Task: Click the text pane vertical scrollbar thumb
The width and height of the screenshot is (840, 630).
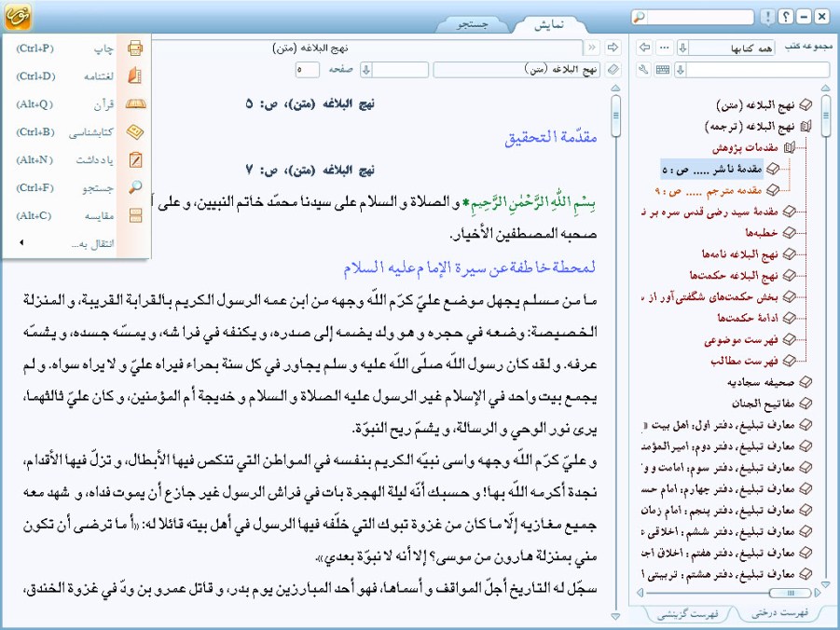Action: (616, 116)
